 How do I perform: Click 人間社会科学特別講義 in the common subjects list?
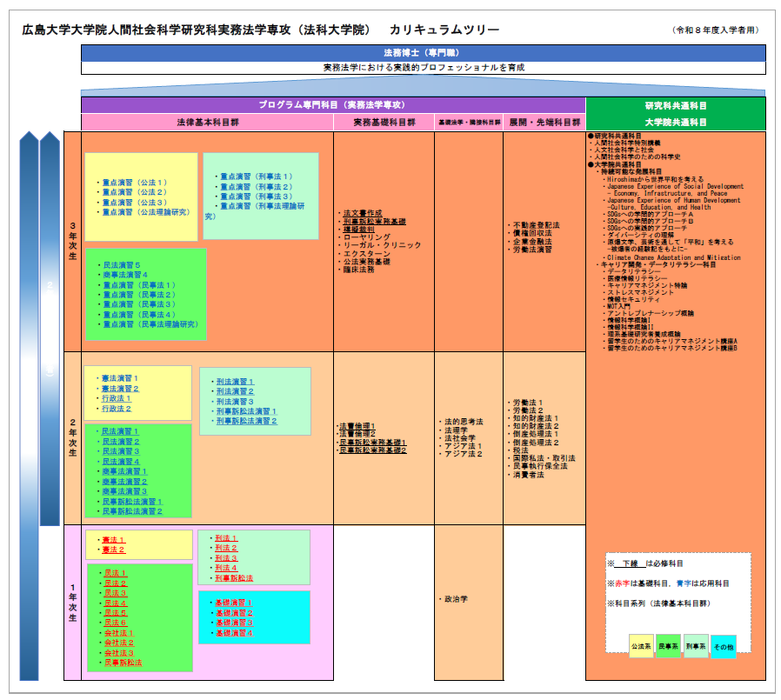point(627,143)
